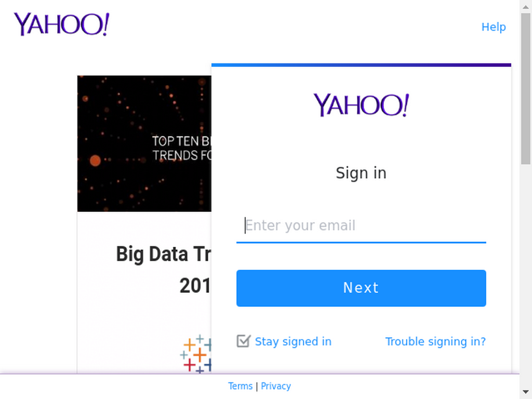
Task: Click the 201 year text in the ad
Action: [195, 286]
